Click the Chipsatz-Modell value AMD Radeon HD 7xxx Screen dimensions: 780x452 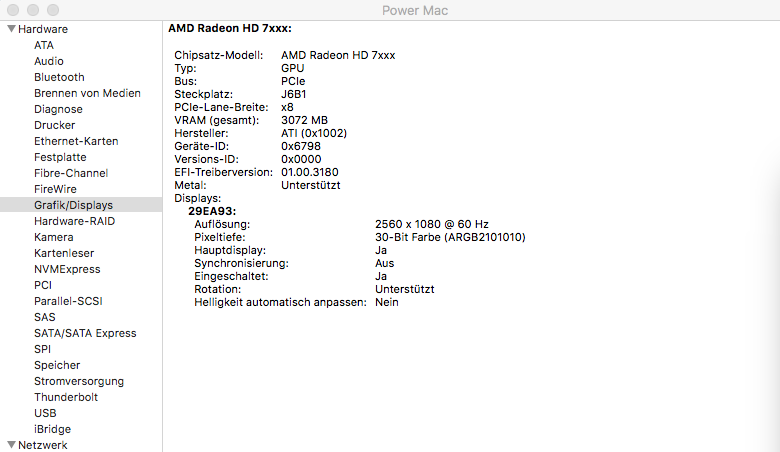point(338,55)
